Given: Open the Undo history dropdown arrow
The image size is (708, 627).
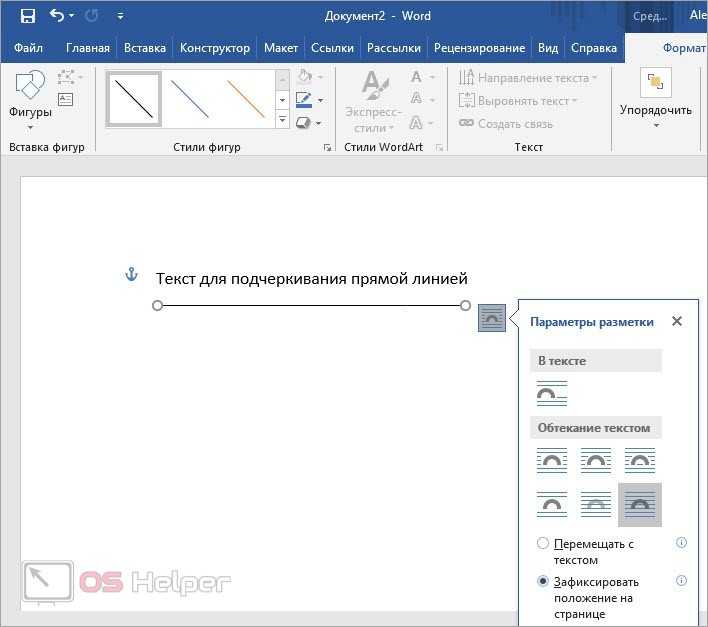Looking at the screenshot, I should (71, 16).
